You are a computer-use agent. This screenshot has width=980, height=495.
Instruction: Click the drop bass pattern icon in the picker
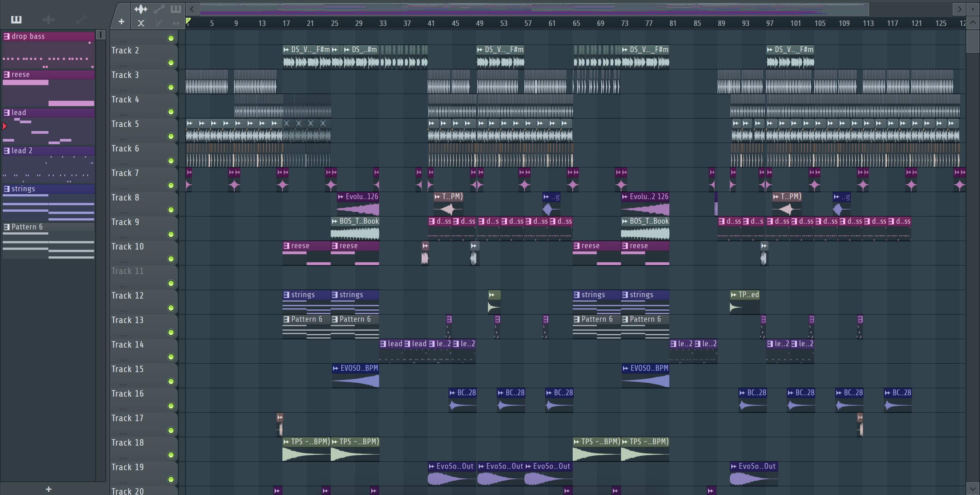click(x=6, y=36)
